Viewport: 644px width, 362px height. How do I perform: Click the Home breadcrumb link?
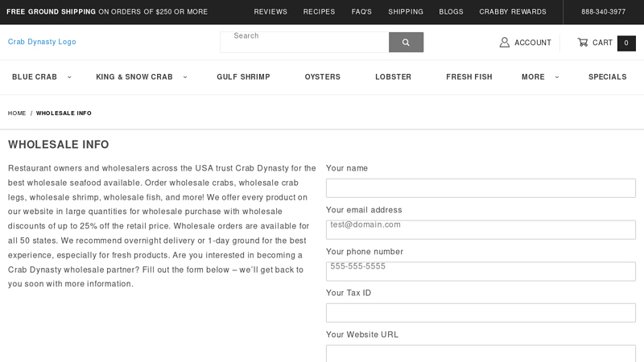17,113
